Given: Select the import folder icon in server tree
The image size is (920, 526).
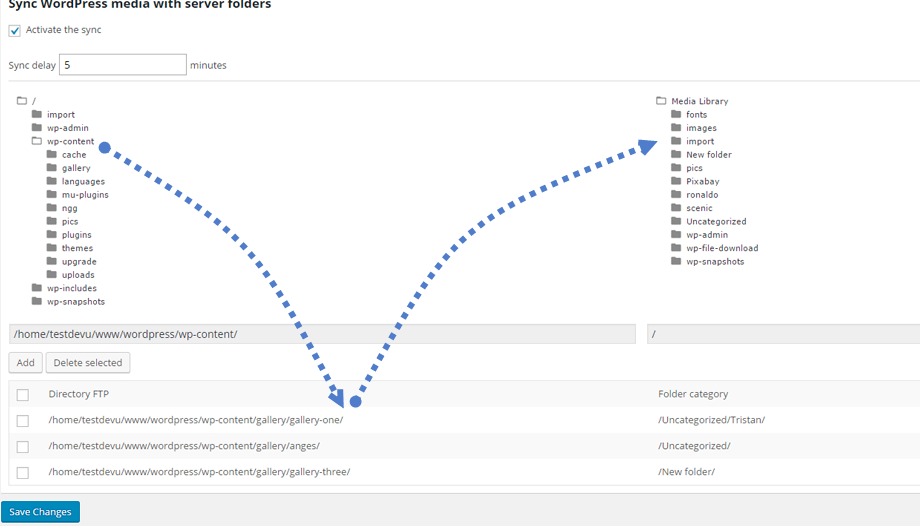Looking at the screenshot, I should pos(37,114).
